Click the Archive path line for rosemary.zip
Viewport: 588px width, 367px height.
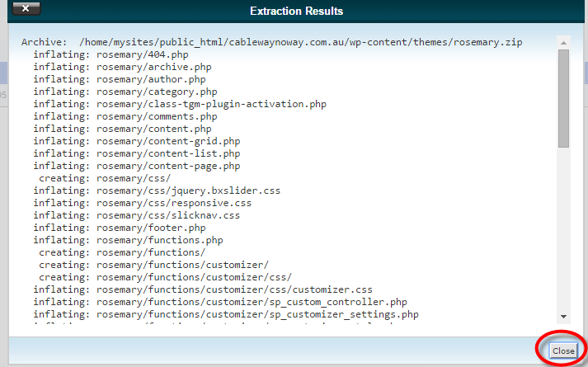pos(271,42)
